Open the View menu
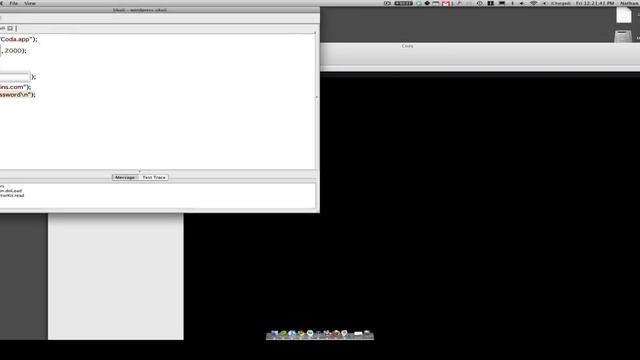The height and width of the screenshot is (360, 640). coord(30,3)
